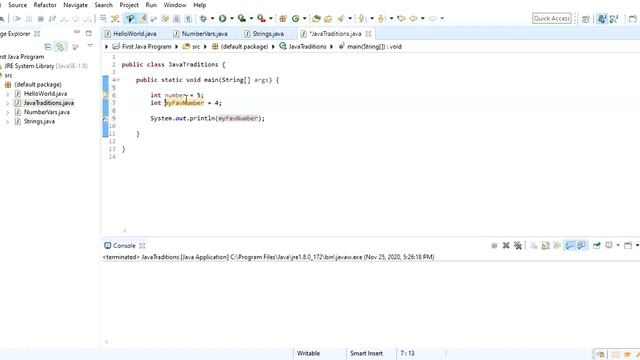Toggle the highlighted Breadcrumb toolbar button
This screenshot has width=640, height=360.
130,18
